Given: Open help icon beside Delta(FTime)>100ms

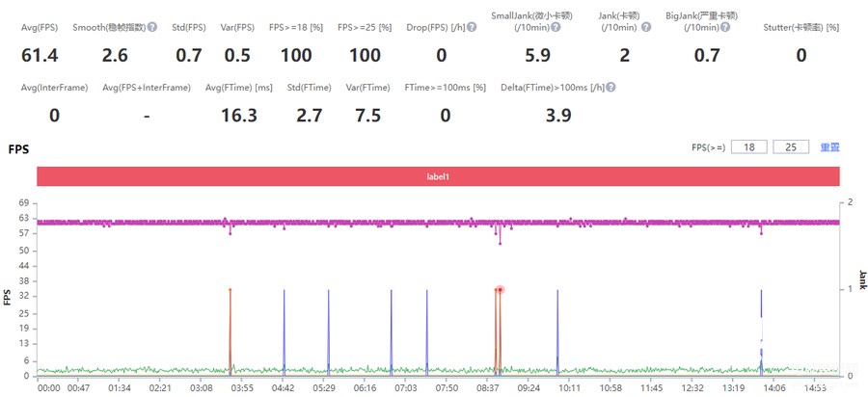Looking at the screenshot, I should [611, 88].
